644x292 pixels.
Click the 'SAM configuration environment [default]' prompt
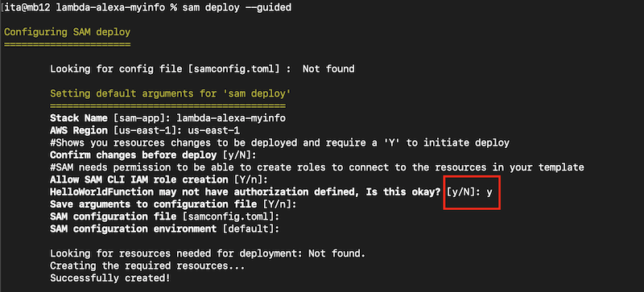pyautogui.click(x=164, y=229)
